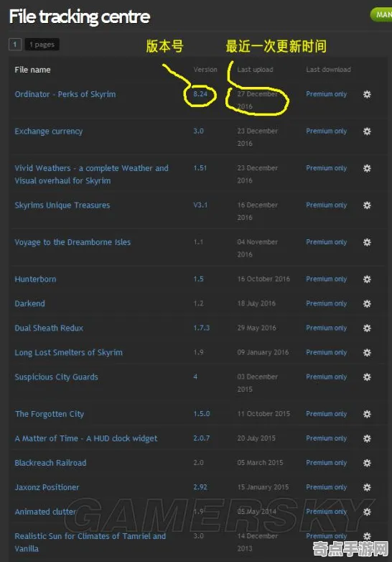Sort by the Last download column header
The height and width of the screenshot is (562, 392).
(328, 70)
